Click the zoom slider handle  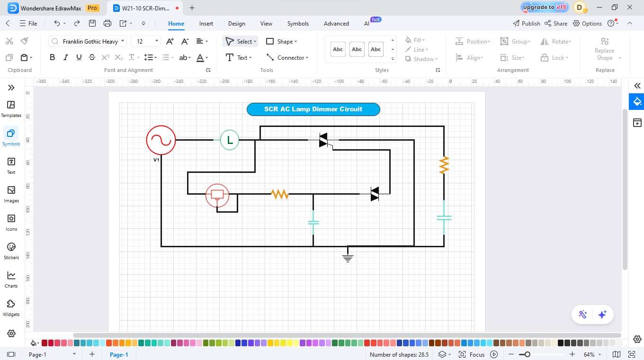coord(528,354)
